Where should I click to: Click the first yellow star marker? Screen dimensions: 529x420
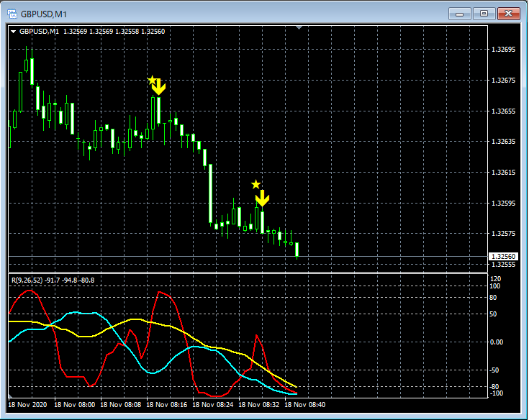(x=152, y=80)
